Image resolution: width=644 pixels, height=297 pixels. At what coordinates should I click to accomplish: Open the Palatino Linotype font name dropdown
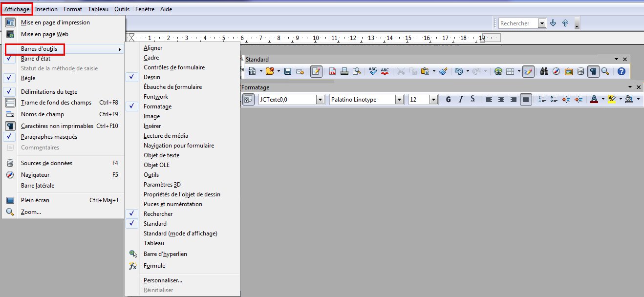pos(399,100)
